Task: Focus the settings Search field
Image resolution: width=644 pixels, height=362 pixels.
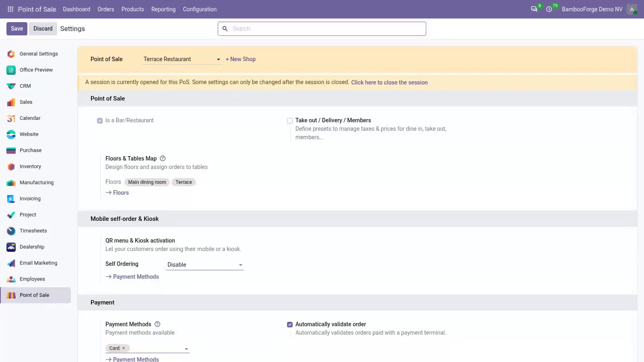Action: tap(322, 29)
